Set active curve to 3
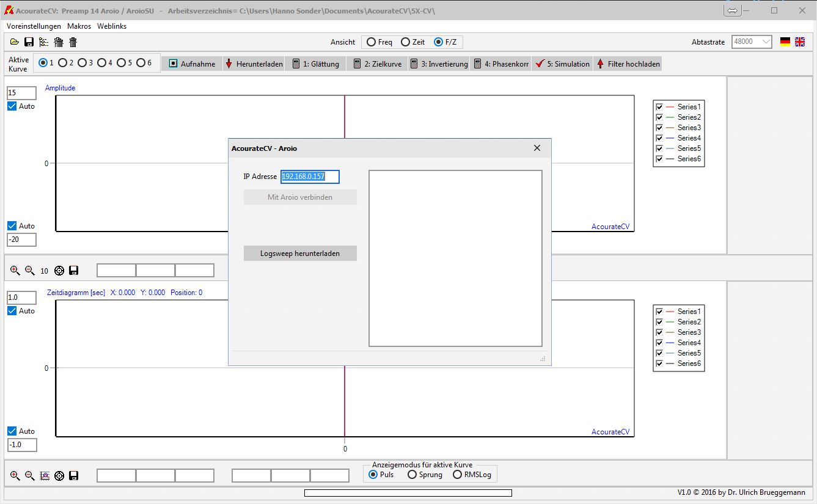 pyautogui.click(x=86, y=63)
